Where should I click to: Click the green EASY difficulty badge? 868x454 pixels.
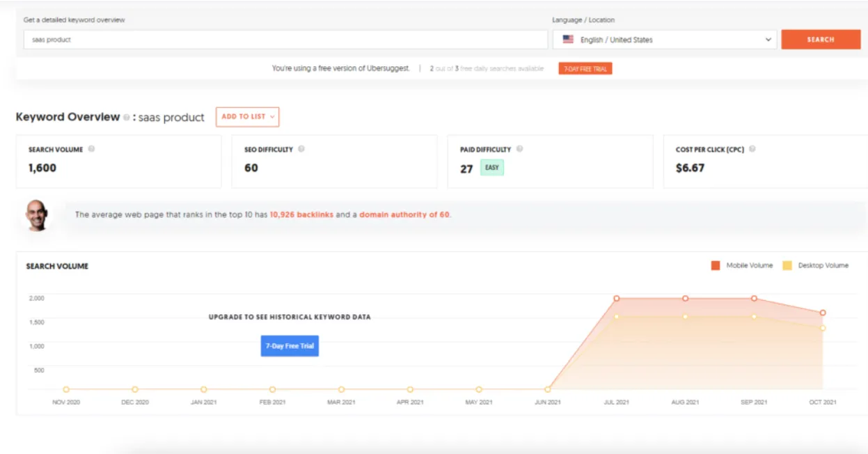[491, 168]
